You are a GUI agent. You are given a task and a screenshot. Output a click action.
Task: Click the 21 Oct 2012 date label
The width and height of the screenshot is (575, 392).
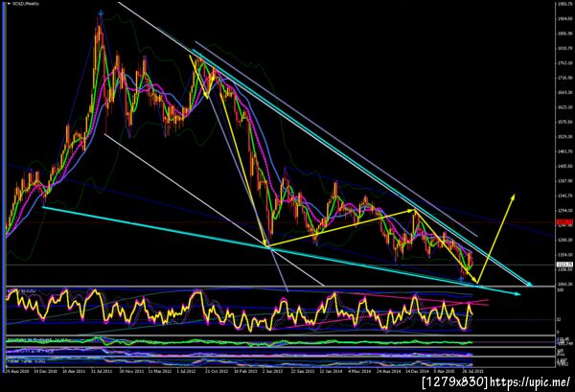click(x=217, y=371)
